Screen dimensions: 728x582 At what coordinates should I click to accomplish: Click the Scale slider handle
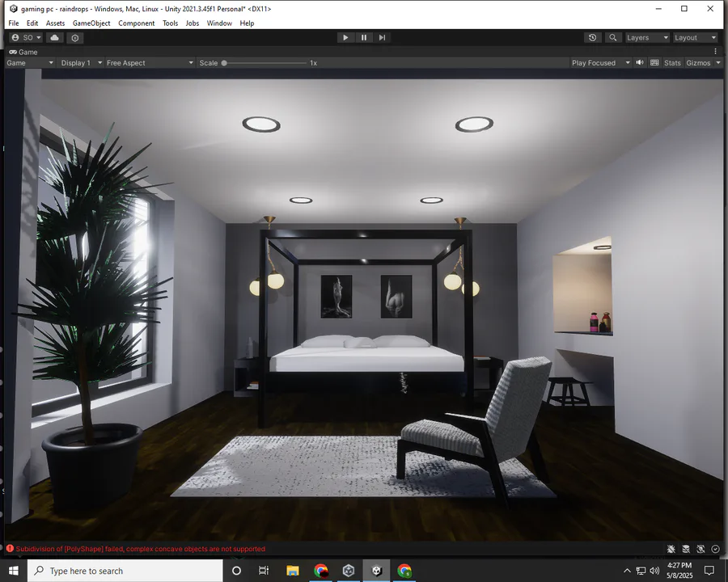(x=224, y=63)
